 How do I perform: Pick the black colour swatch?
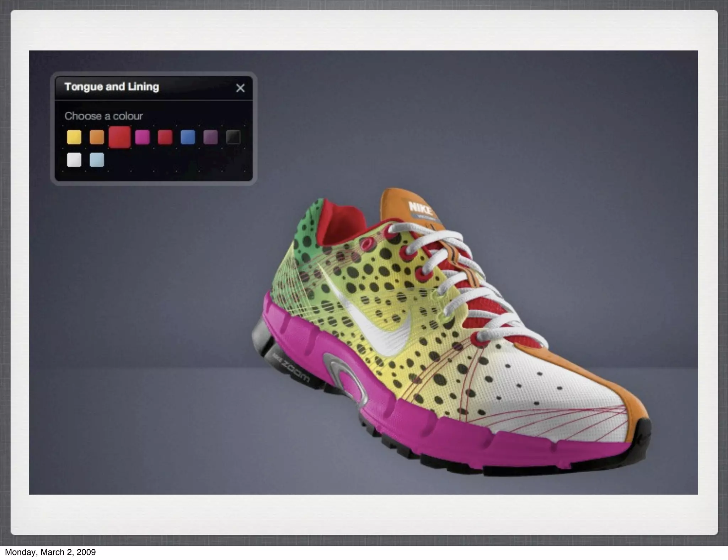tap(233, 137)
